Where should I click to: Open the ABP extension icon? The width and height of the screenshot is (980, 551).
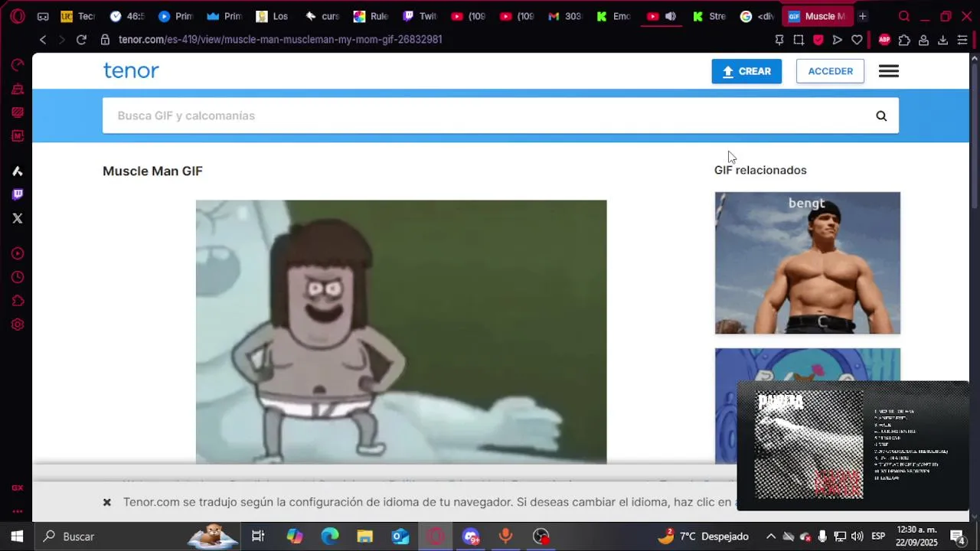(x=884, y=40)
